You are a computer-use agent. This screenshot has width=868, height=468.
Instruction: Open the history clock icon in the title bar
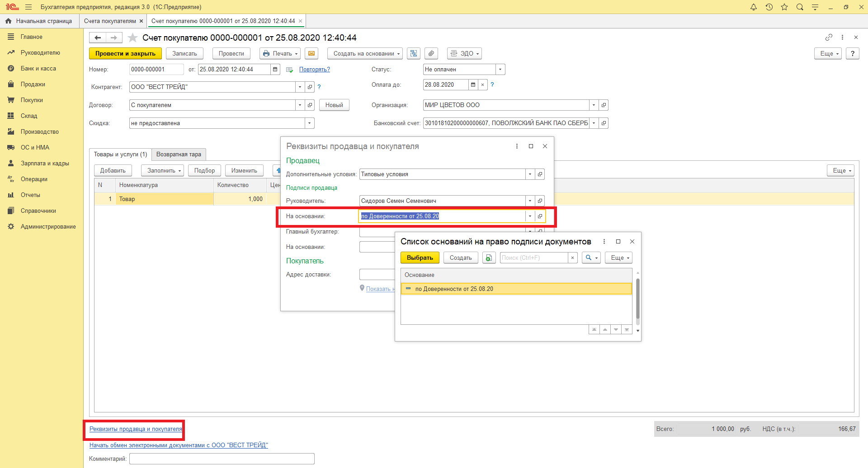click(x=769, y=7)
